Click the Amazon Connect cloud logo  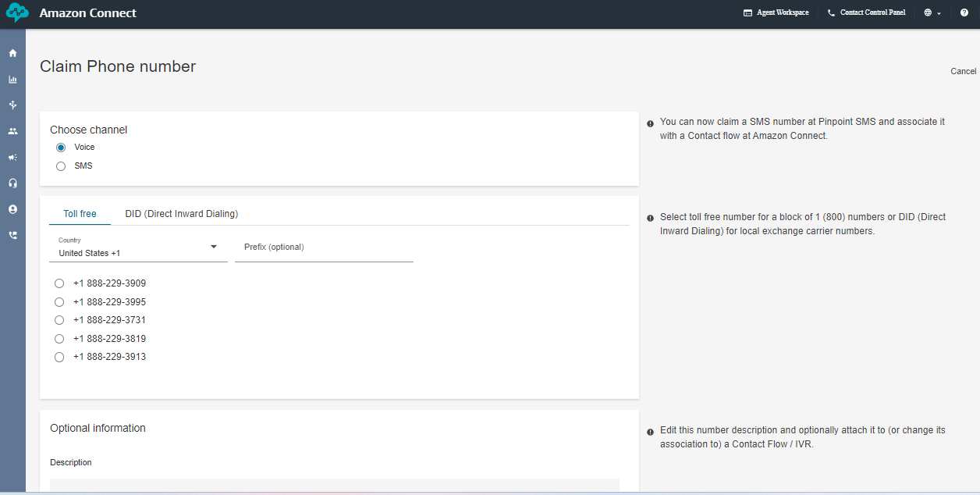[x=17, y=13]
